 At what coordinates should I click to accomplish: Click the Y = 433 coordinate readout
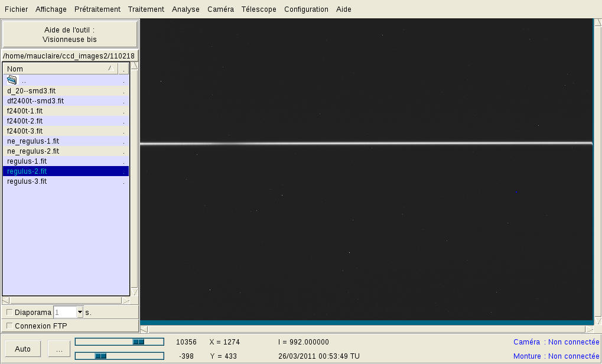[223, 356]
